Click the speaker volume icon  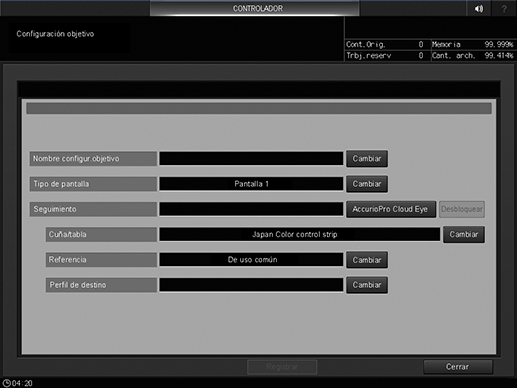click(479, 8)
